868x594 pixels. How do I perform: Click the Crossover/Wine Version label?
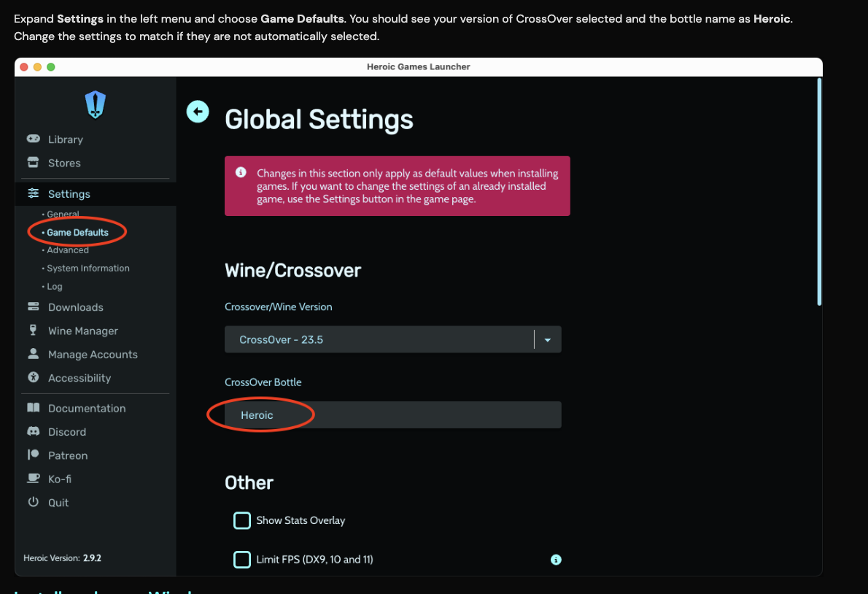(279, 306)
